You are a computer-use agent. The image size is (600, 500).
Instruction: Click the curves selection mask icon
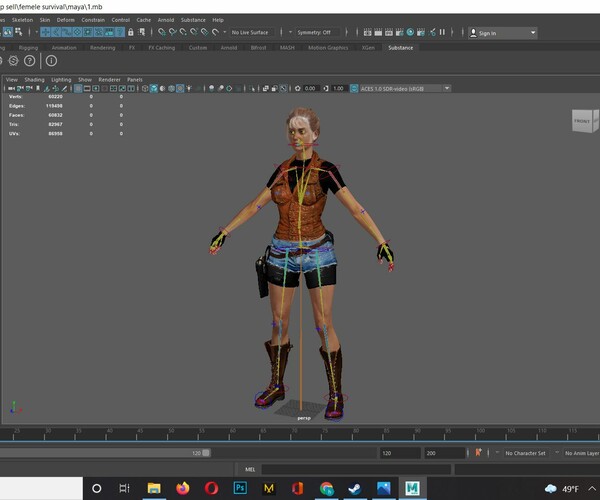tap(67, 33)
